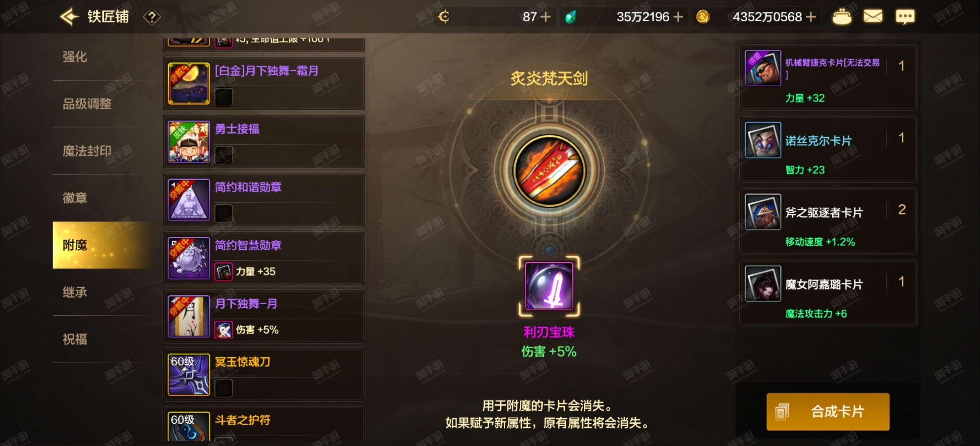Choose 月下独舞-月 equipment entry

tap(263, 316)
